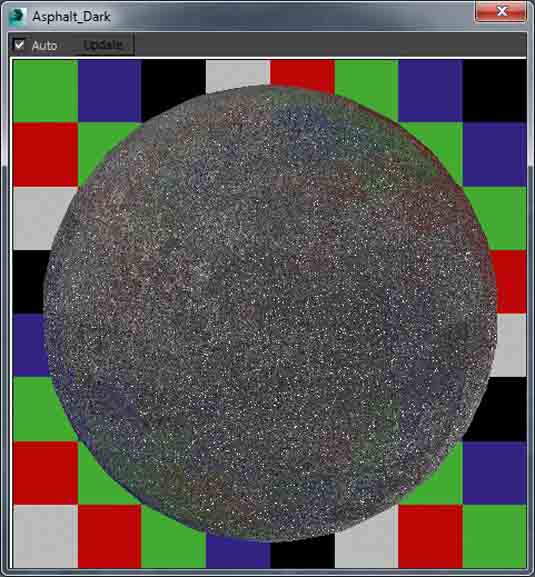Click the green square in top-left corner
The height and width of the screenshot is (577, 535).
click(45, 91)
